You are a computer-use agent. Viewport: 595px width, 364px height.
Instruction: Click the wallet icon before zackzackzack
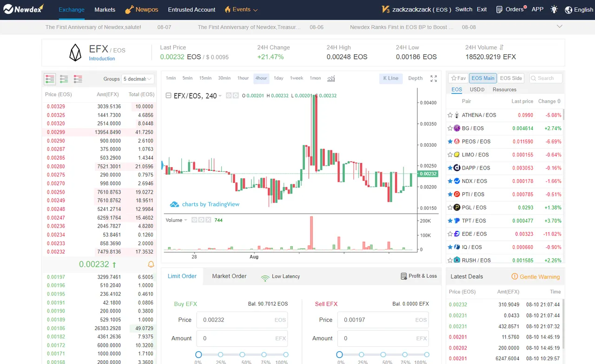[385, 10]
